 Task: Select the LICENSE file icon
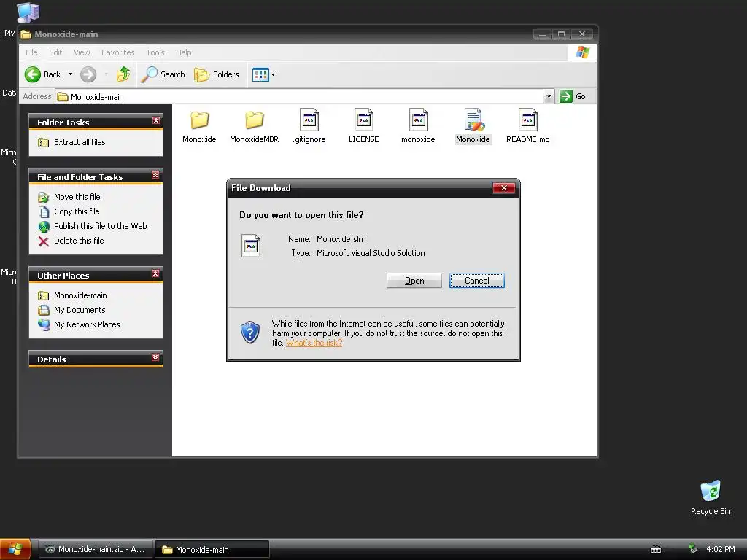363,120
